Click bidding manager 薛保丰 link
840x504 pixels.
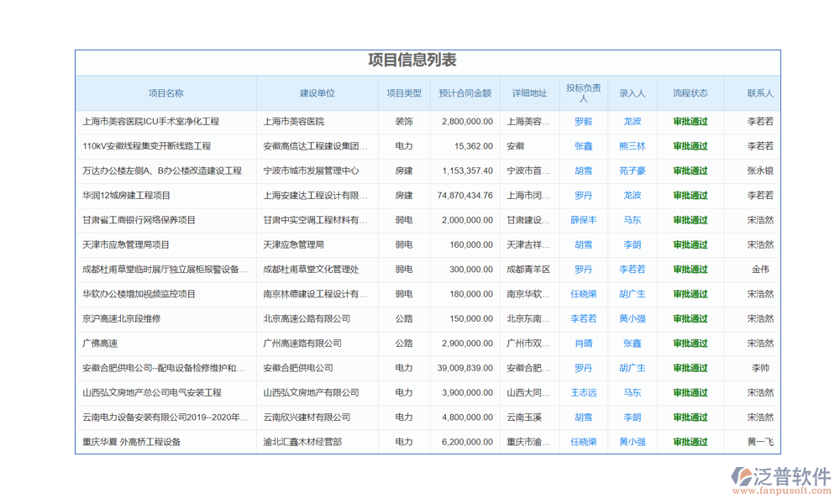[582, 220]
